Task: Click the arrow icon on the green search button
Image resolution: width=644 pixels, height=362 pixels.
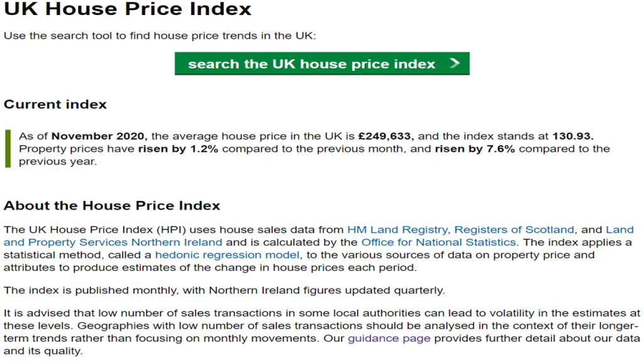Action: [455, 63]
